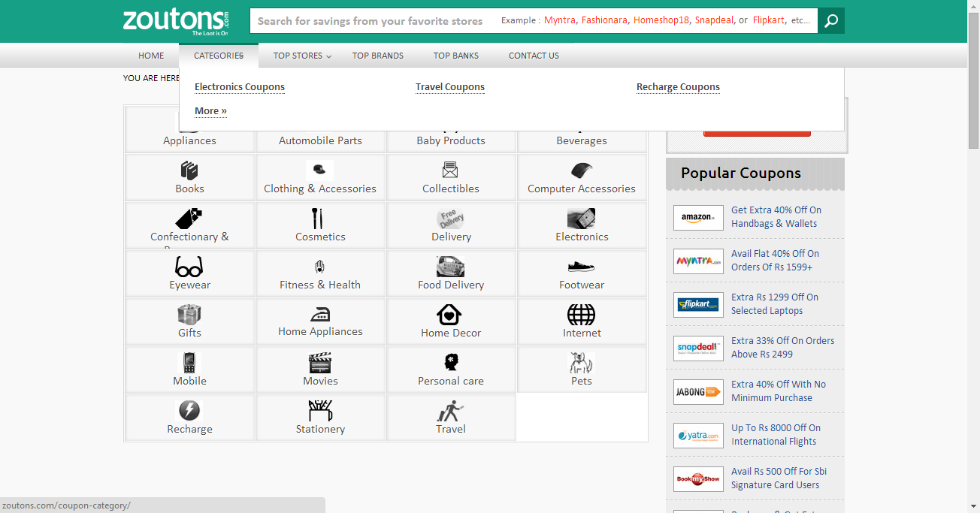Image resolution: width=980 pixels, height=513 pixels.
Task: Open the BookMyShow logo thumbnail
Action: click(698, 479)
